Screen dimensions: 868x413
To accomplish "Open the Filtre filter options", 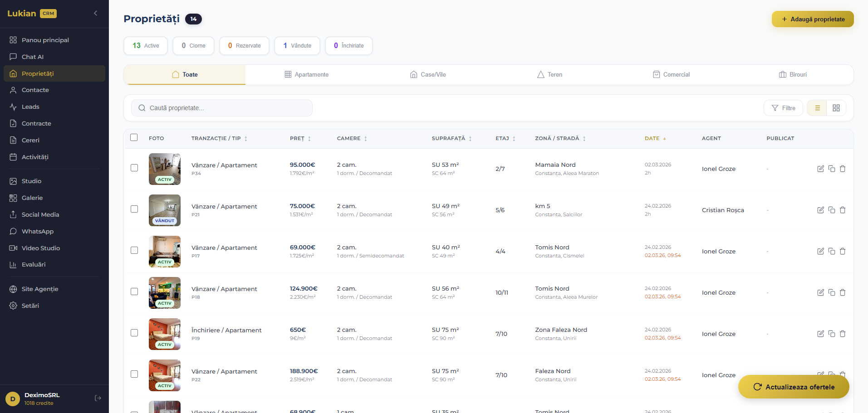I will [783, 108].
